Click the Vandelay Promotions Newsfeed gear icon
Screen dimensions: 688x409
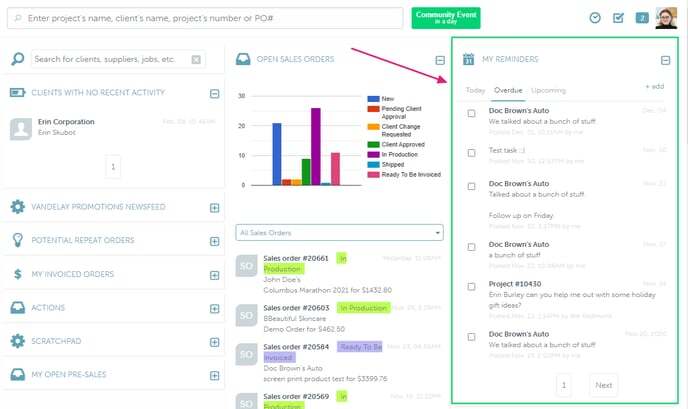[x=17, y=207]
